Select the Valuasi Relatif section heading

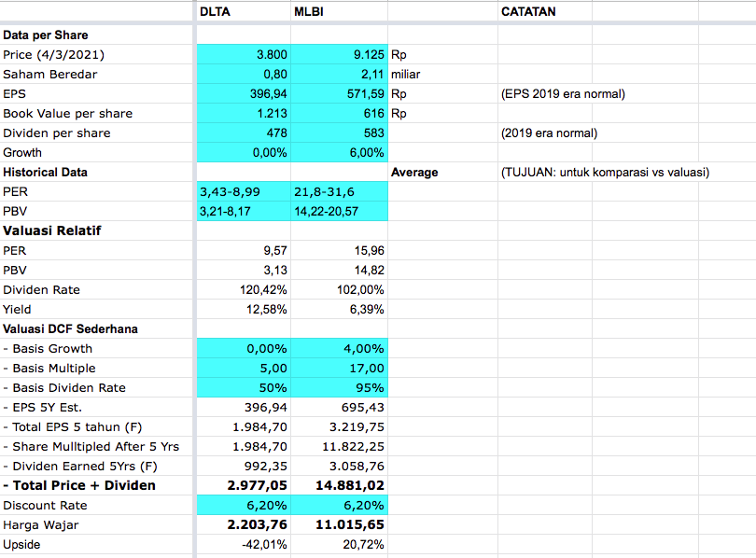click(x=52, y=230)
